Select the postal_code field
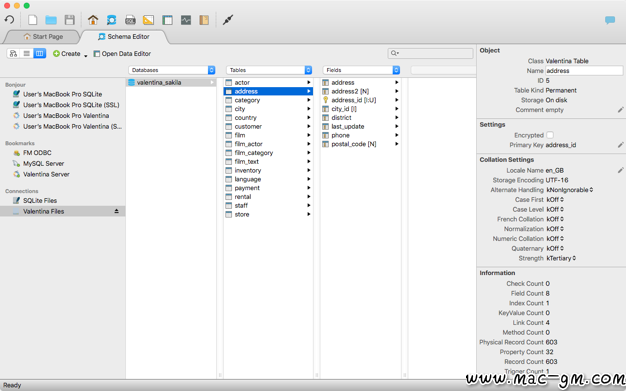 (x=361, y=144)
